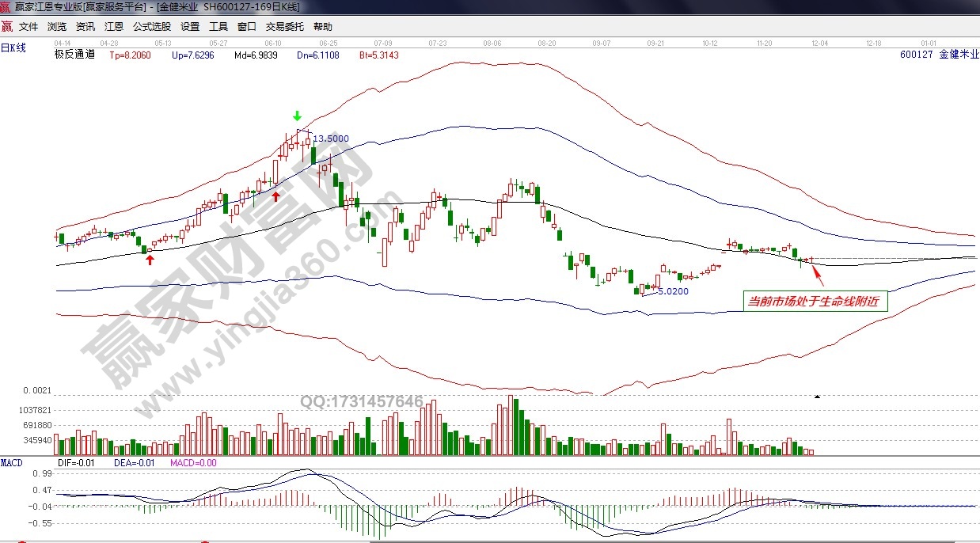This screenshot has width=980, height=543.
Task: Click the 赢 app icon in menu bar
Action: pos(6,26)
